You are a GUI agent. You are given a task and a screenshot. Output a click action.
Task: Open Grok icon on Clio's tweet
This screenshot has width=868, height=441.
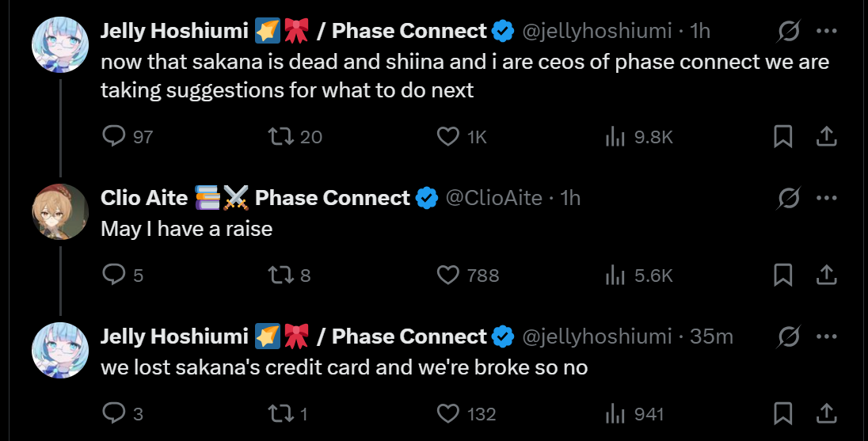[789, 198]
